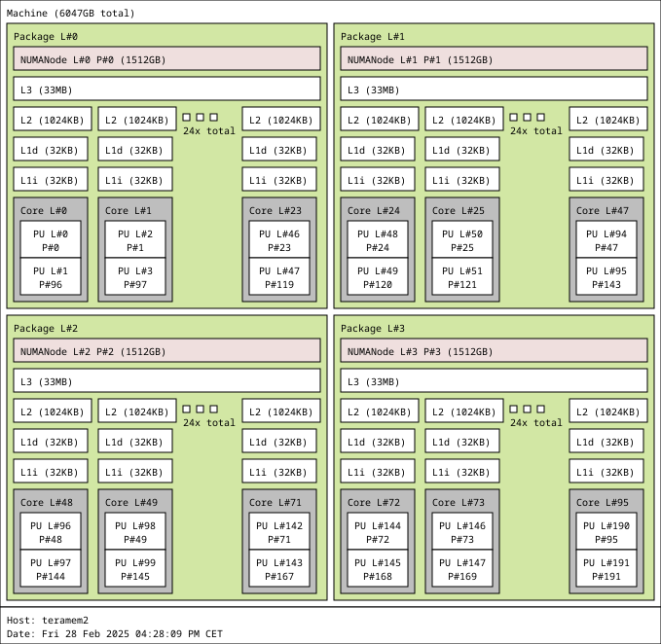Select the NUMANode L#3 P#3 memory box
This screenshot has width=661, height=644.
coord(494,351)
